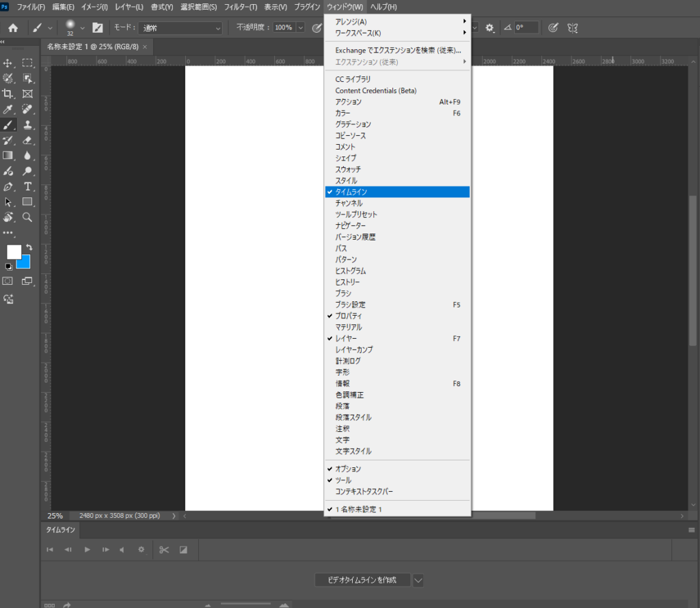The height and width of the screenshot is (608, 700).
Task: Click the brush angle input field
Action: pyautogui.click(x=526, y=28)
